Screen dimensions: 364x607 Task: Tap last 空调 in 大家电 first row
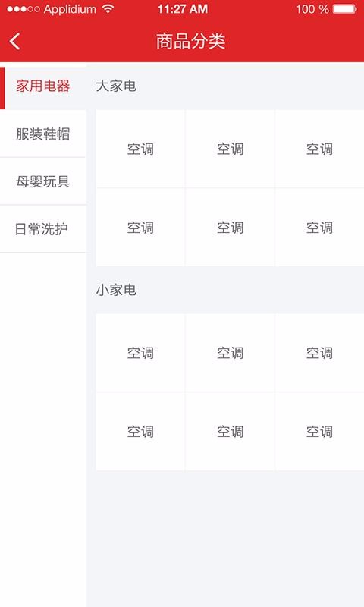[319, 149]
